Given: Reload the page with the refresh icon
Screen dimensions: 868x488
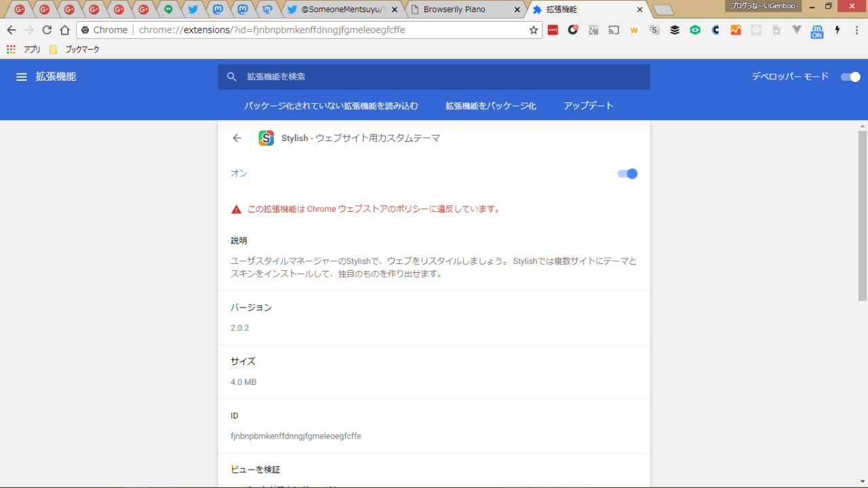Looking at the screenshot, I should 47,30.
